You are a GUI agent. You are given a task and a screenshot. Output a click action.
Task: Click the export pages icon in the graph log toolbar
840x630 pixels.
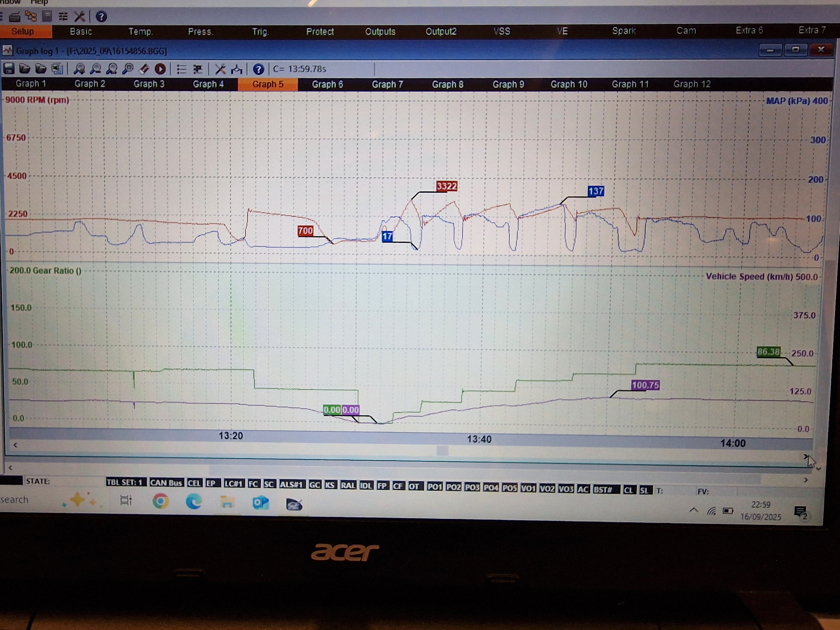[57, 69]
